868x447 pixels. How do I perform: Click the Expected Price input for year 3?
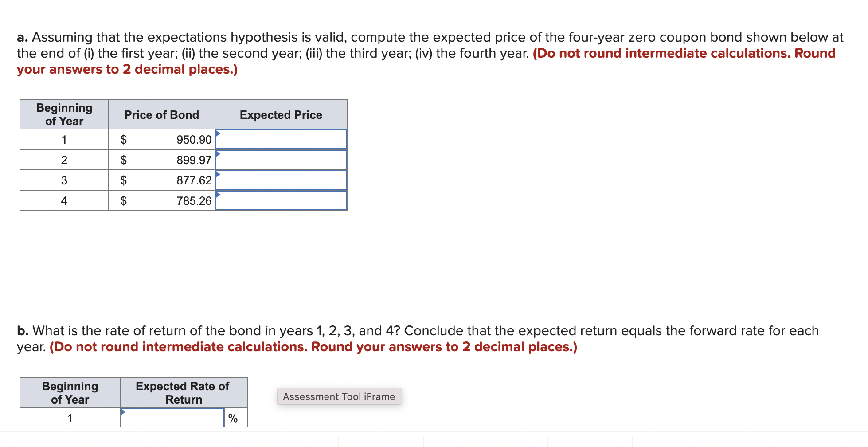[x=282, y=180]
